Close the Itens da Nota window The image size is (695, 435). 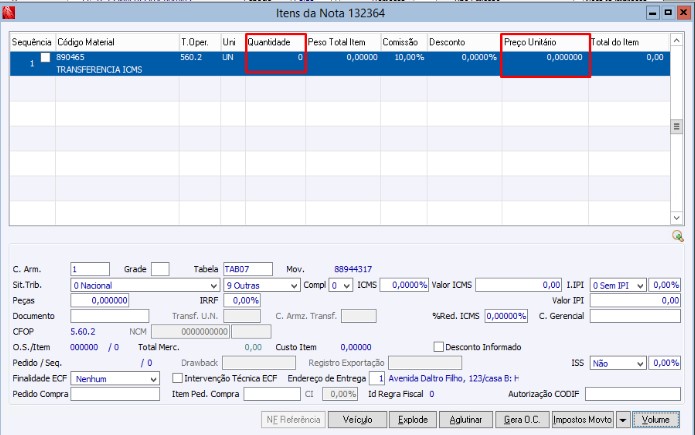point(682,15)
